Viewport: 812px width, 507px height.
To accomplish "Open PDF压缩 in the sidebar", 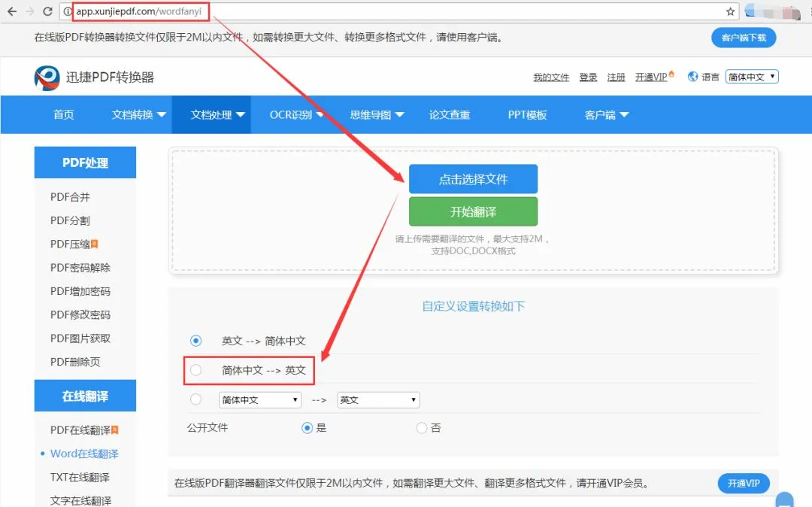I will click(x=71, y=244).
